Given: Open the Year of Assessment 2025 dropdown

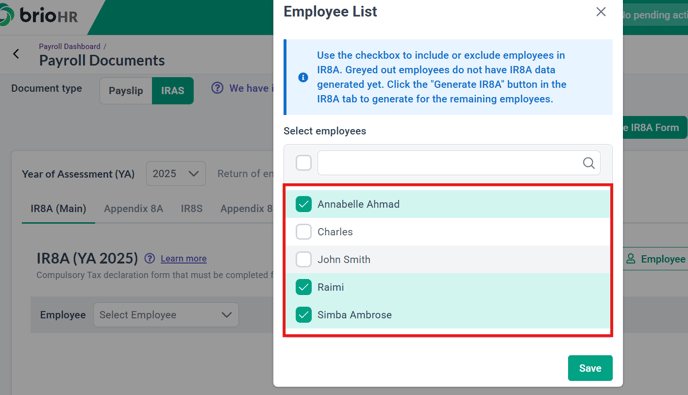Looking at the screenshot, I should pyautogui.click(x=176, y=174).
